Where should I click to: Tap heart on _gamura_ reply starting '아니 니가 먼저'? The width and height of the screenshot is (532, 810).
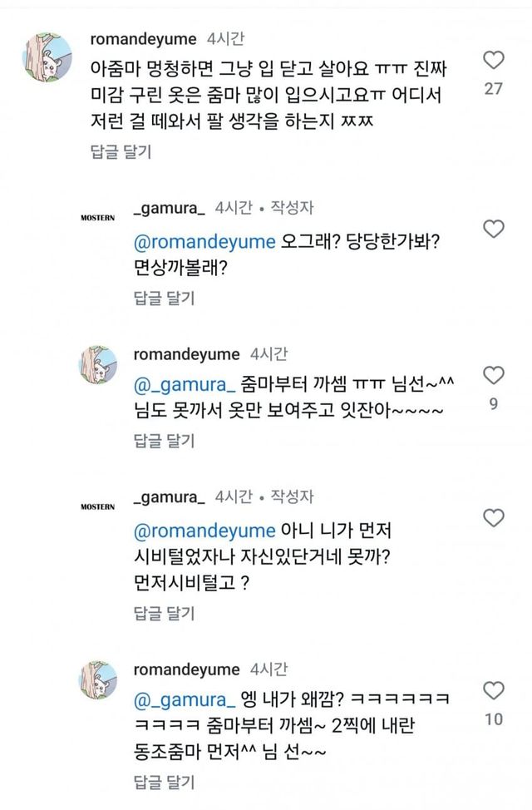[x=493, y=518]
